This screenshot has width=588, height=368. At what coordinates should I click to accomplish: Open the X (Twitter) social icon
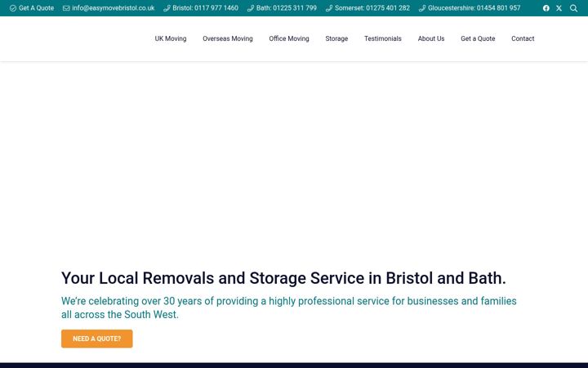click(559, 8)
